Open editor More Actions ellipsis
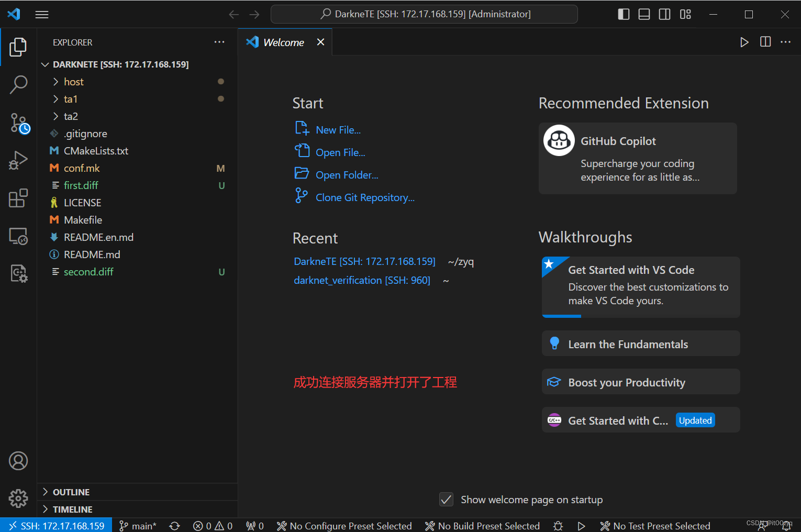The image size is (801, 532). coord(786,42)
